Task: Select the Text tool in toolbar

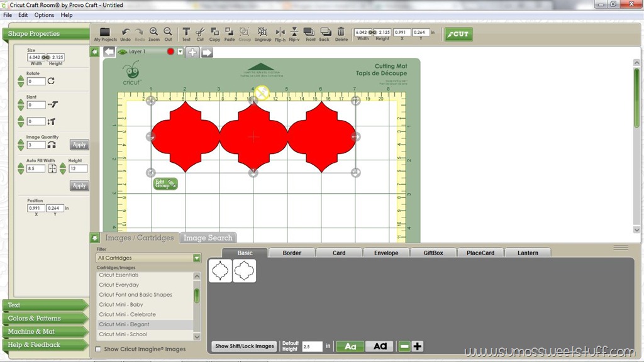Action: point(186,34)
